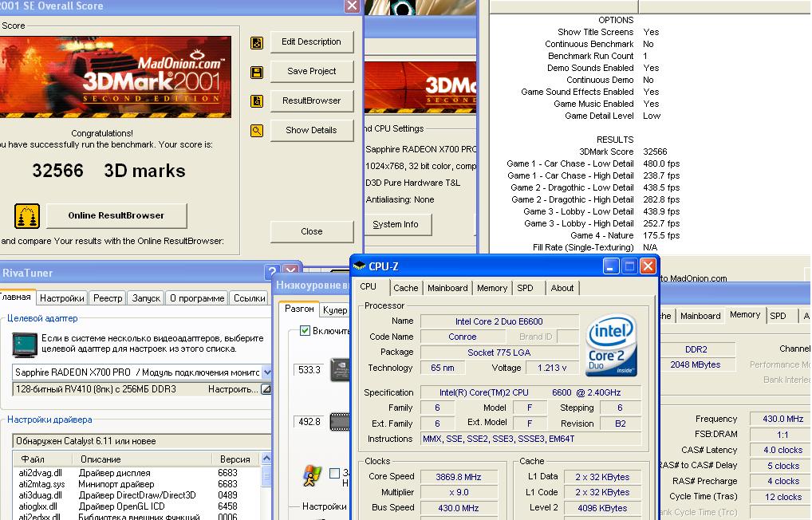Toggle the Включить overclocking checkbox
The height and width of the screenshot is (520, 812).
pos(305,330)
